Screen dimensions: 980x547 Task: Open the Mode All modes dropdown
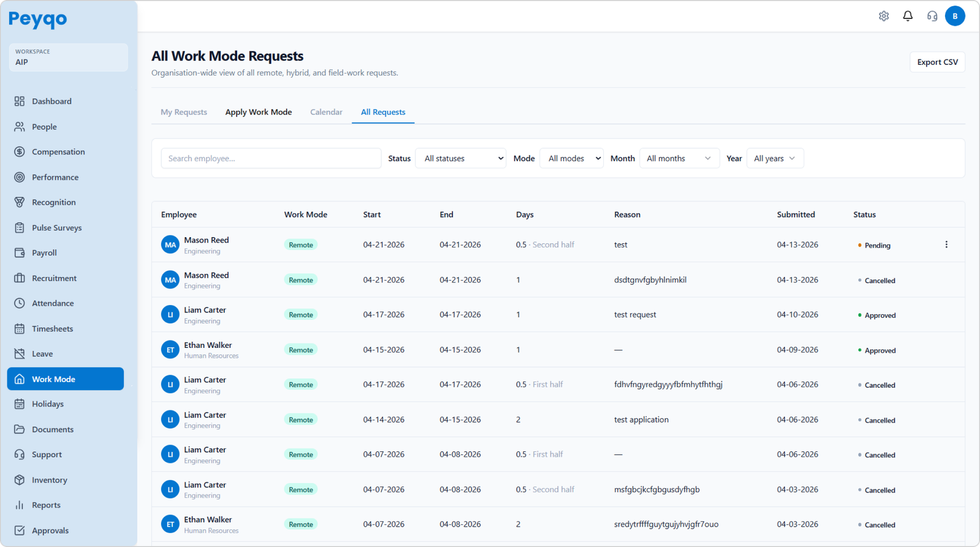pyautogui.click(x=571, y=158)
